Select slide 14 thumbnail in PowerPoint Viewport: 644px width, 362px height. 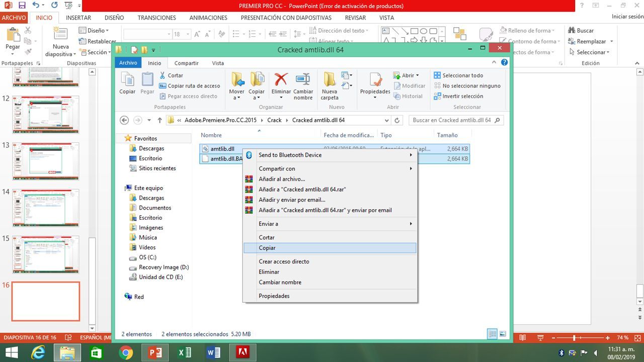pyautogui.click(x=46, y=208)
